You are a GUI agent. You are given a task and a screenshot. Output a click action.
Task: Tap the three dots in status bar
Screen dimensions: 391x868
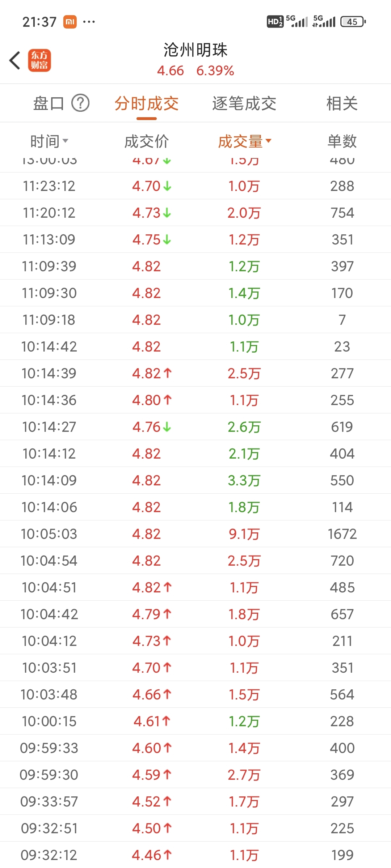(x=89, y=22)
